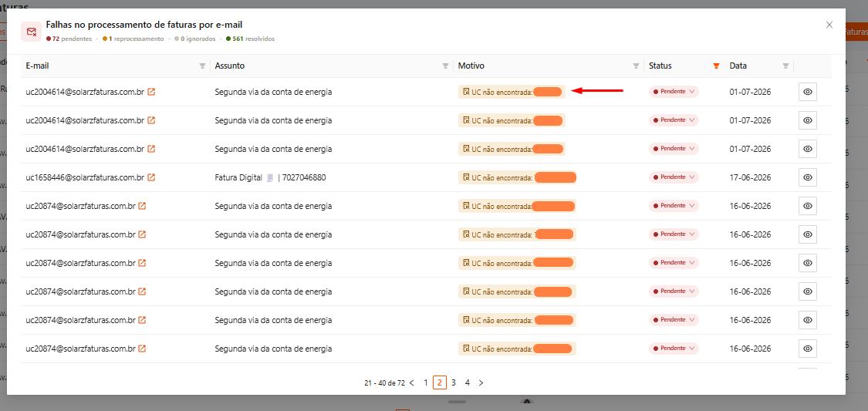The image size is (868, 411).
Task: View details of the first 01-07-2026 row
Action: [x=808, y=92]
